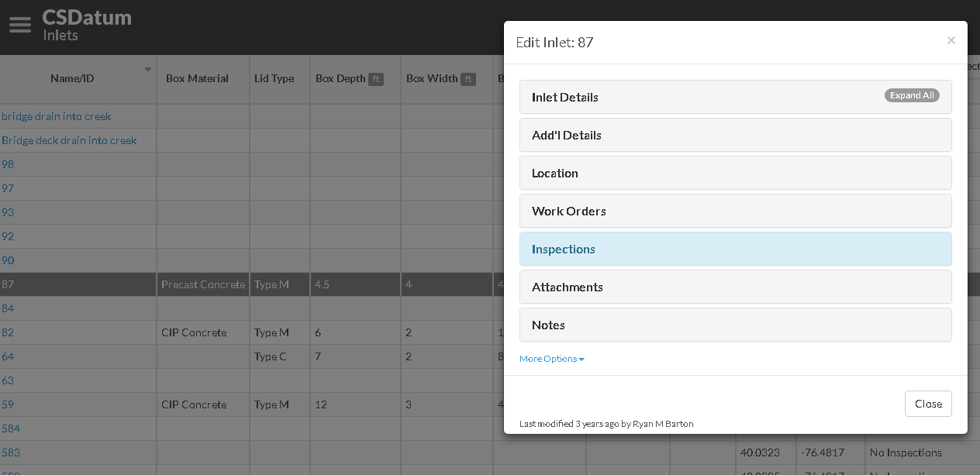Screen dimensions: 980x475
Task: Click the Lid Type column header
Action: pos(274,78)
